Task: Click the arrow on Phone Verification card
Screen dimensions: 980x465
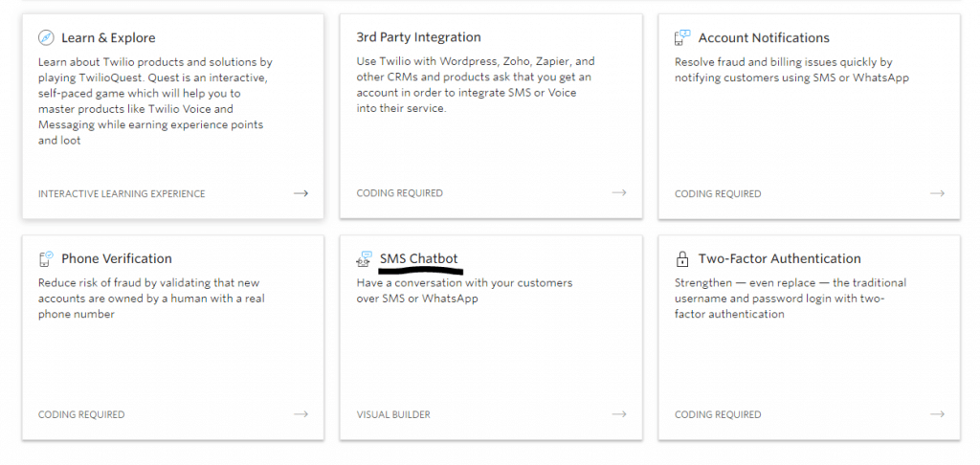Action: tap(301, 413)
